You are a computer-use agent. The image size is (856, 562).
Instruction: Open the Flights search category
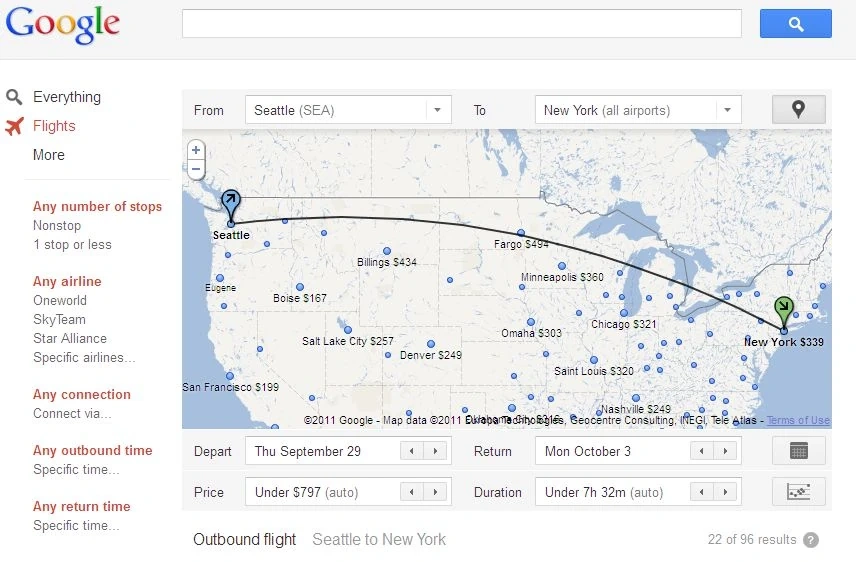point(54,126)
